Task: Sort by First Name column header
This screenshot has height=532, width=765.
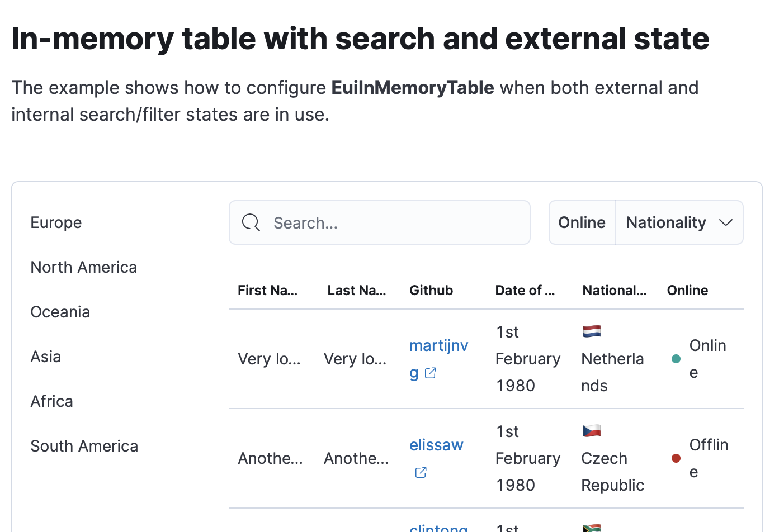Action: pyautogui.click(x=267, y=290)
